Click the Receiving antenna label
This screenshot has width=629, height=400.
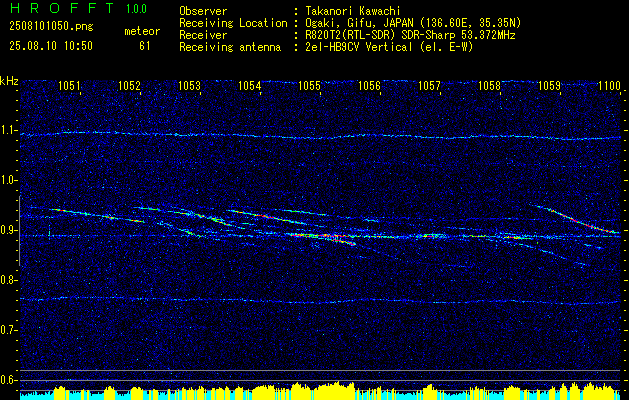tap(230, 47)
